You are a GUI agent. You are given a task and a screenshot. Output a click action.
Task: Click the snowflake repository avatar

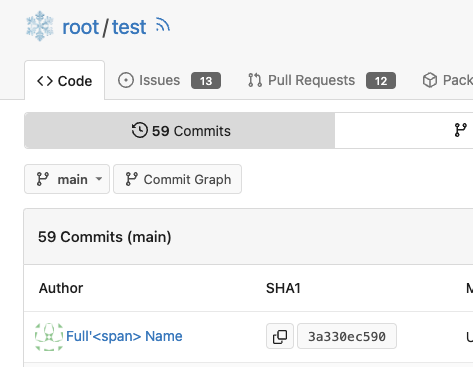[40, 26]
